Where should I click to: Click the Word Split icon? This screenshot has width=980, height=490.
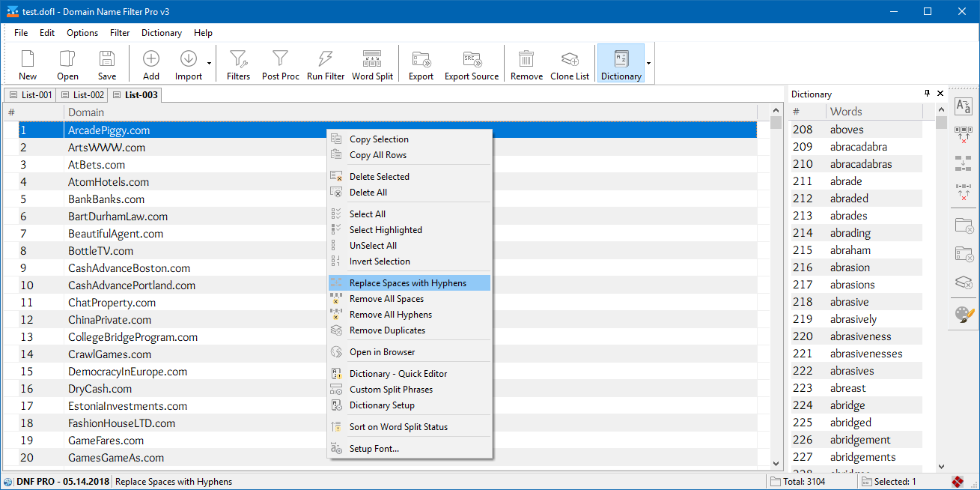click(372, 64)
